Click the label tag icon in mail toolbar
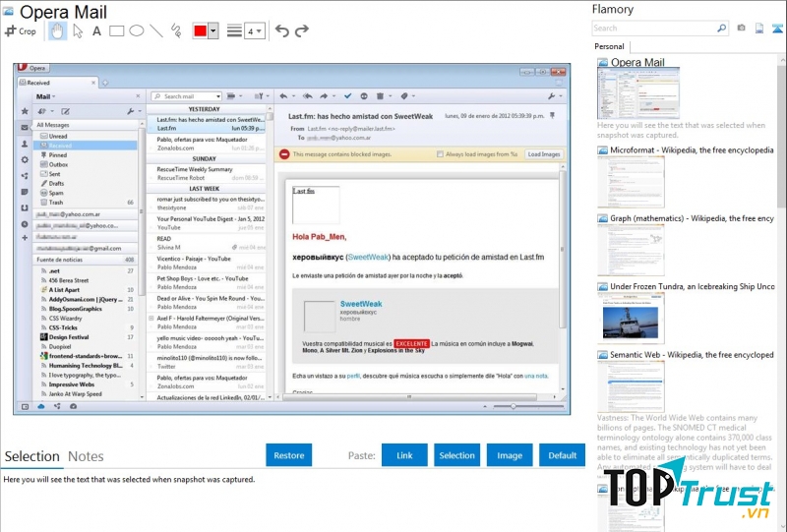Viewport: 787px width, 532px height. pyautogui.click(x=404, y=95)
